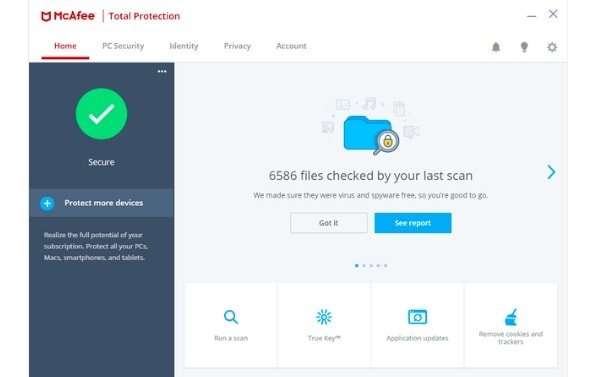Screen dimensions: 600x377
Task: Select the fifth carousel page dot
Action: (x=385, y=265)
